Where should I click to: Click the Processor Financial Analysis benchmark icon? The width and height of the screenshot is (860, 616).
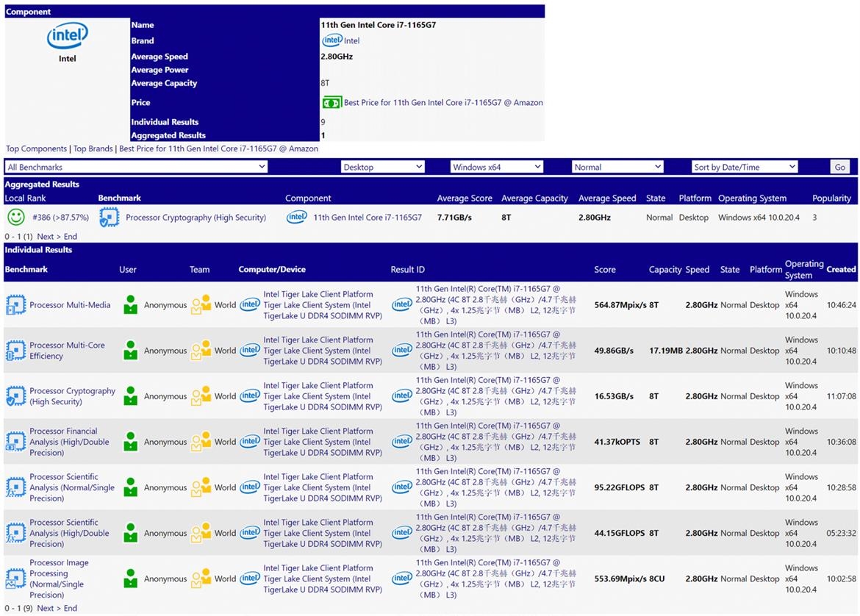tap(15, 442)
